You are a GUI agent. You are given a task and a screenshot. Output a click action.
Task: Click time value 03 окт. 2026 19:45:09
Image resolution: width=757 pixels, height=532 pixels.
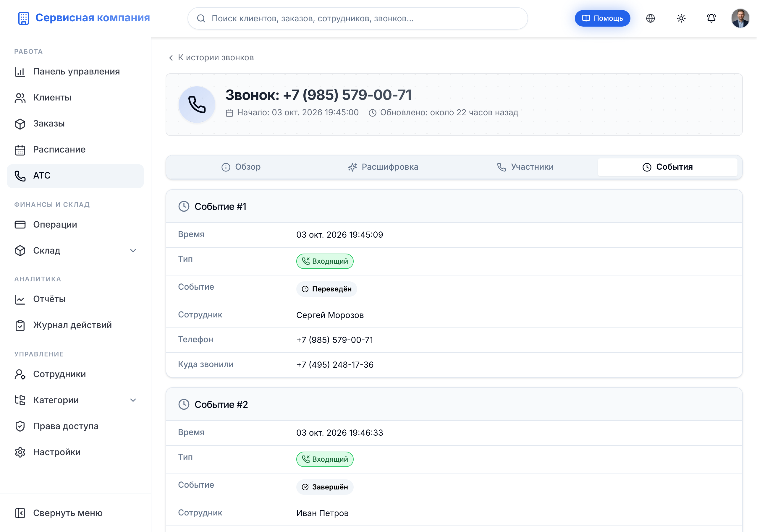[x=339, y=235]
